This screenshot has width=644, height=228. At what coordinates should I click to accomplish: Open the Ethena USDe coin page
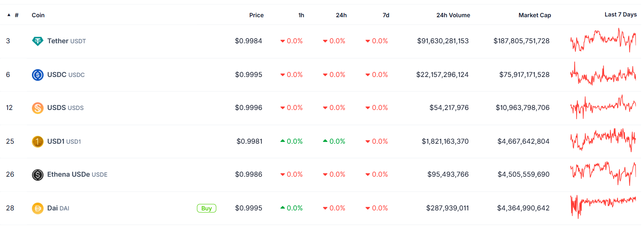77,174
